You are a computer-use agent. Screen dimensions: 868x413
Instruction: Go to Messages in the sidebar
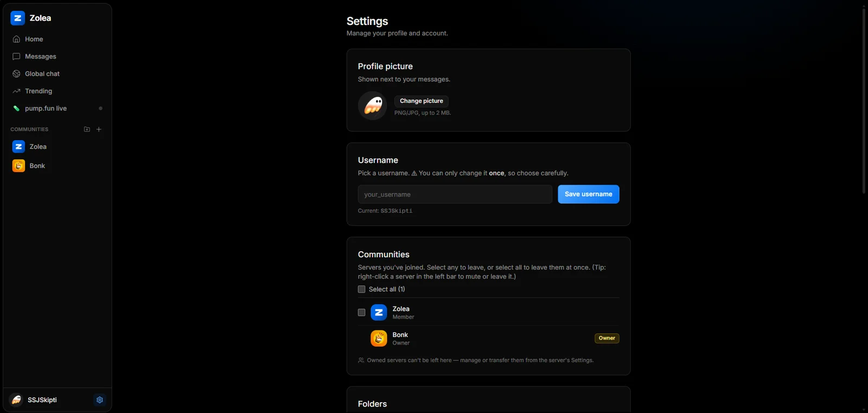[58, 56]
